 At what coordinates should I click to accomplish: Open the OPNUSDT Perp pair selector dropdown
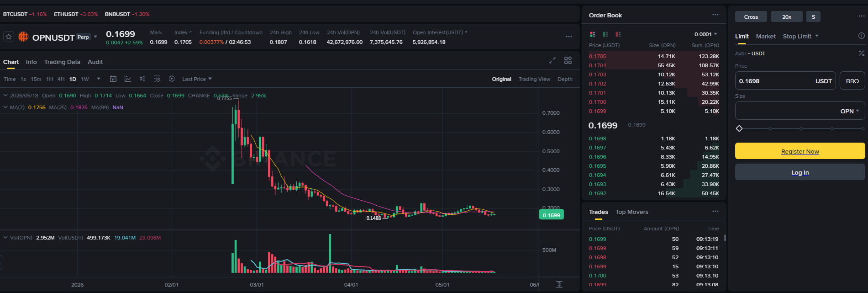95,37
